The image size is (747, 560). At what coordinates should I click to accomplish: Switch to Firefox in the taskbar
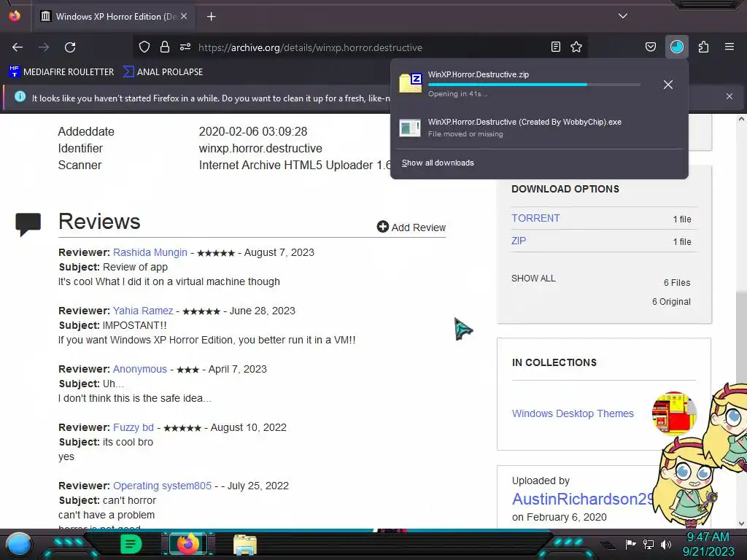[188, 544]
